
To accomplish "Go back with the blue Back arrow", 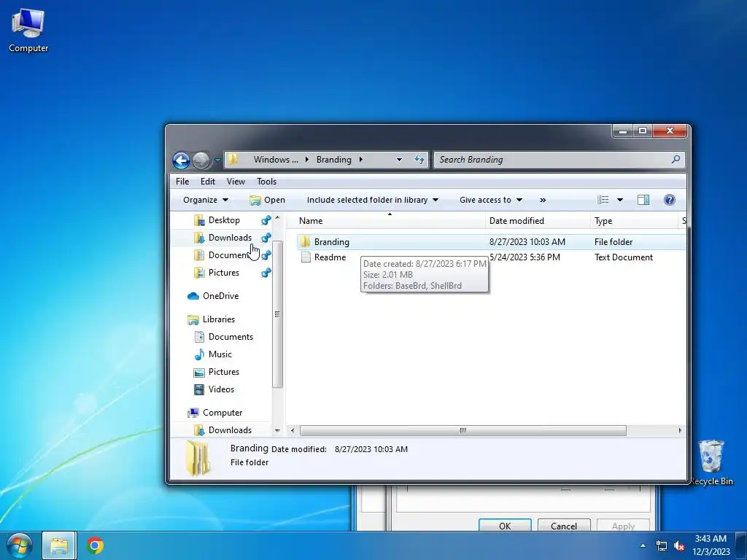I will pos(181,160).
